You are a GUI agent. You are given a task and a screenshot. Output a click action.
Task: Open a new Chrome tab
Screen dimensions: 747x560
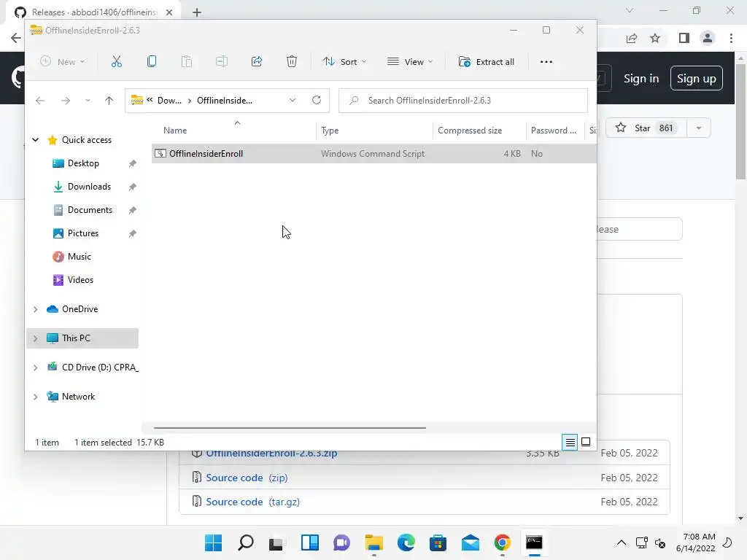(197, 12)
